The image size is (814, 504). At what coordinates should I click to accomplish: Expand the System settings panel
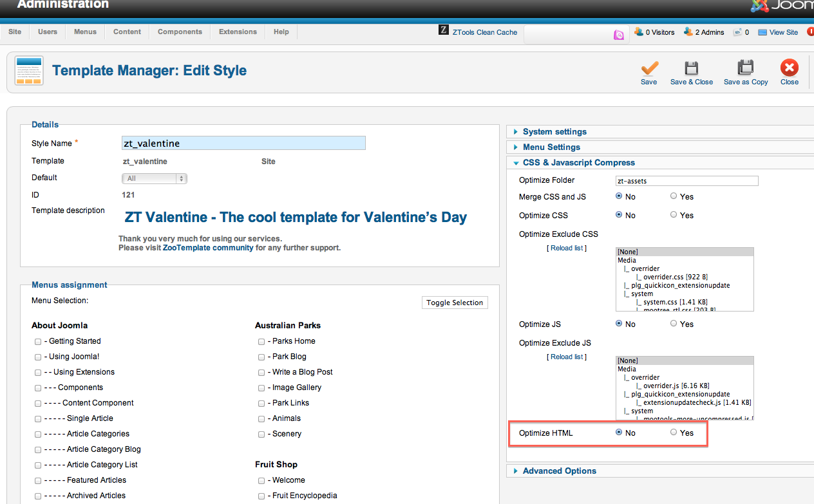(554, 131)
